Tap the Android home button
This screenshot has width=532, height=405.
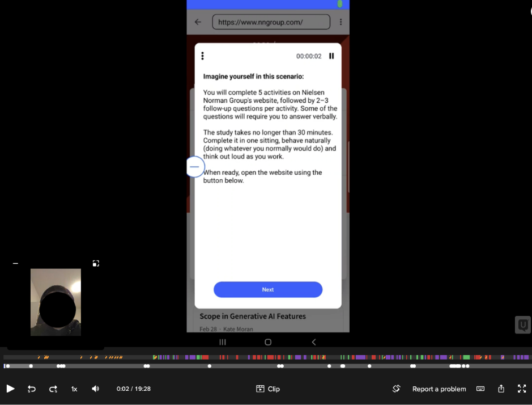268,342
